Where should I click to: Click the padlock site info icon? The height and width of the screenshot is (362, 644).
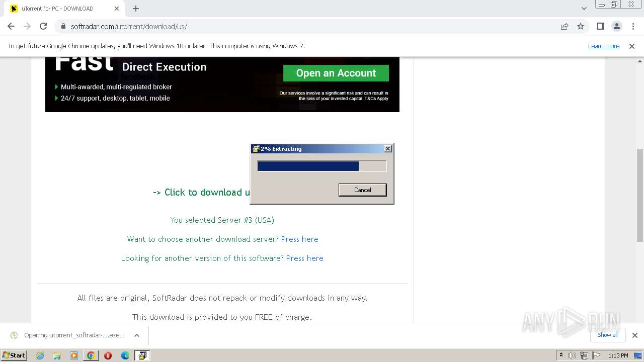[63, 27]
